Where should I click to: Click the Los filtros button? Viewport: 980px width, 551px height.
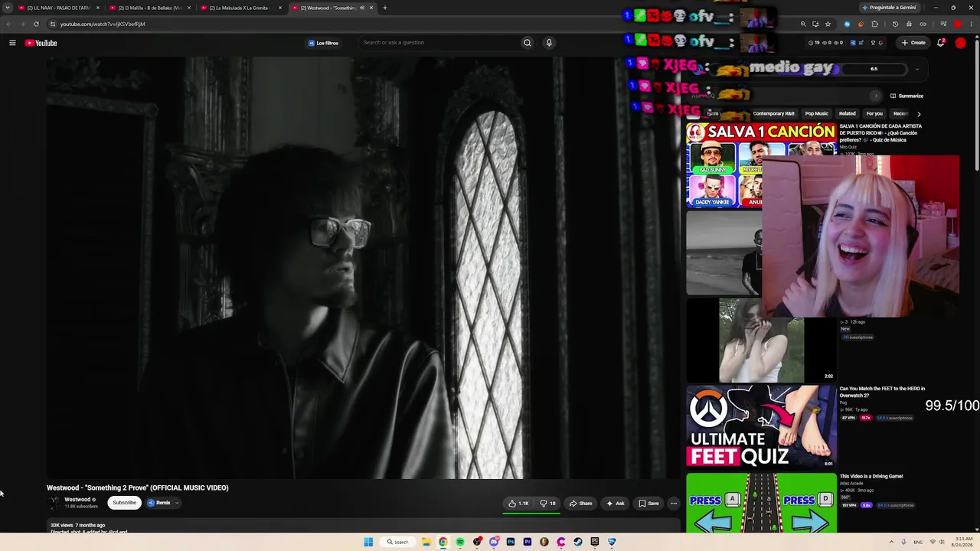coord(323,43)
